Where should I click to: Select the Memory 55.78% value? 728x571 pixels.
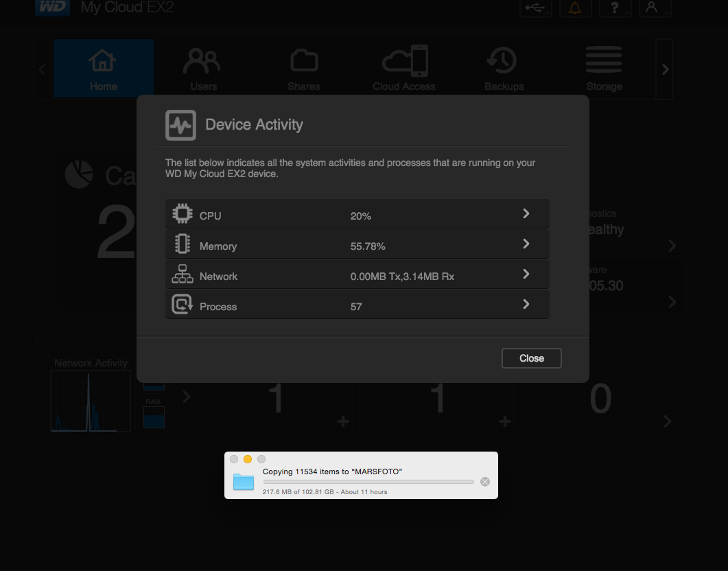coord(368,246)
